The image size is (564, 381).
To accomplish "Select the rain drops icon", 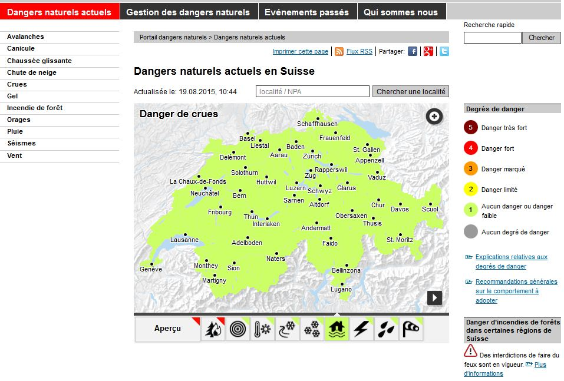I will click(386, 329).
